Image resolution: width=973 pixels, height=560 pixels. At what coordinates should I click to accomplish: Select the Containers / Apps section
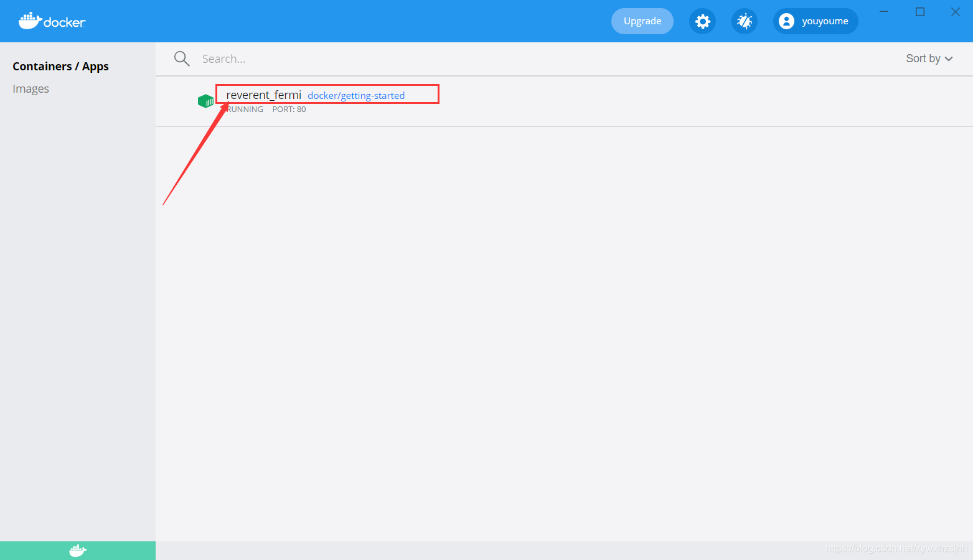coord(60,67)
